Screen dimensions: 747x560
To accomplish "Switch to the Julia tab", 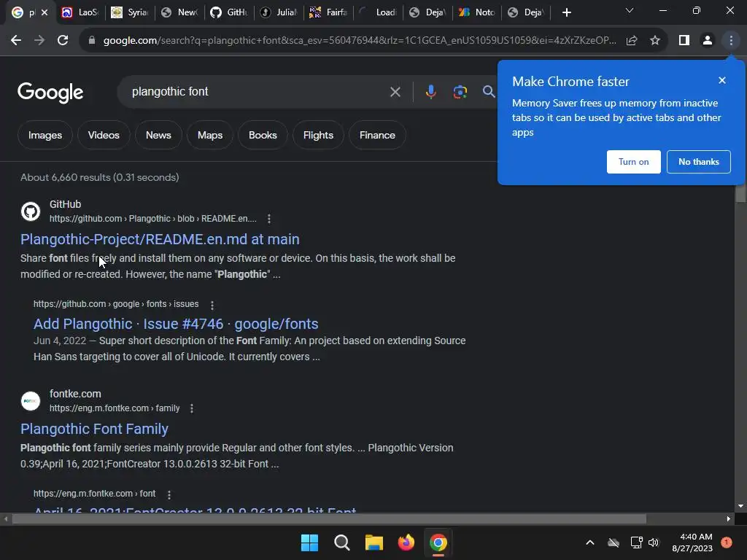I will [278, 12].
